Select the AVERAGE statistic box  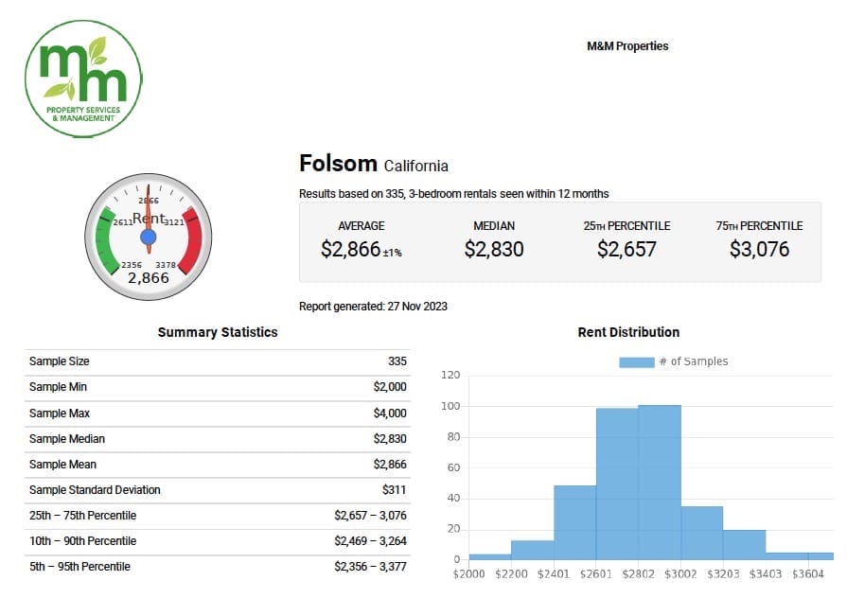coord(360,238)
